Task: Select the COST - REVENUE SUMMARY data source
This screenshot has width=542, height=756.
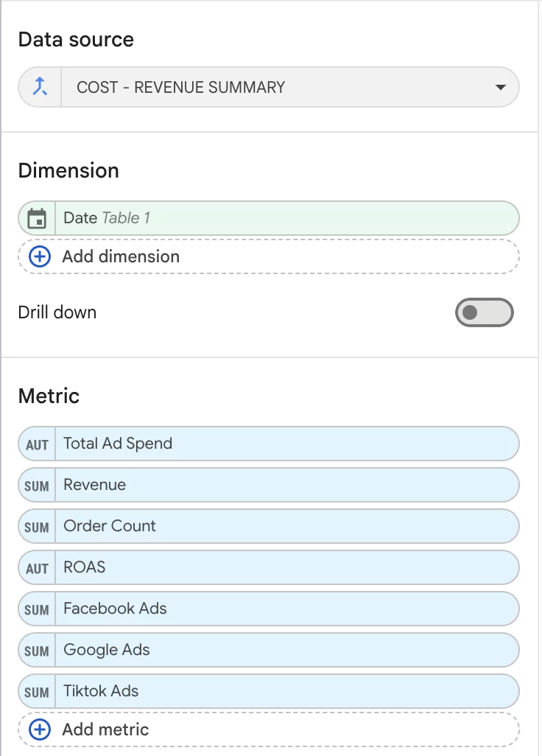Action: pyautogui.click(x=269, y=87)
